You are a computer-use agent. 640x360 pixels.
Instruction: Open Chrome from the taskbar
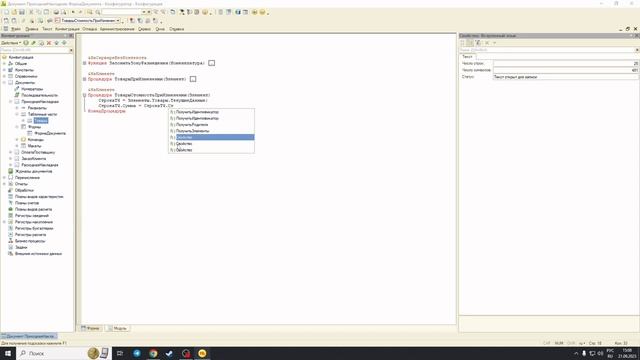[x=153, y=353]
